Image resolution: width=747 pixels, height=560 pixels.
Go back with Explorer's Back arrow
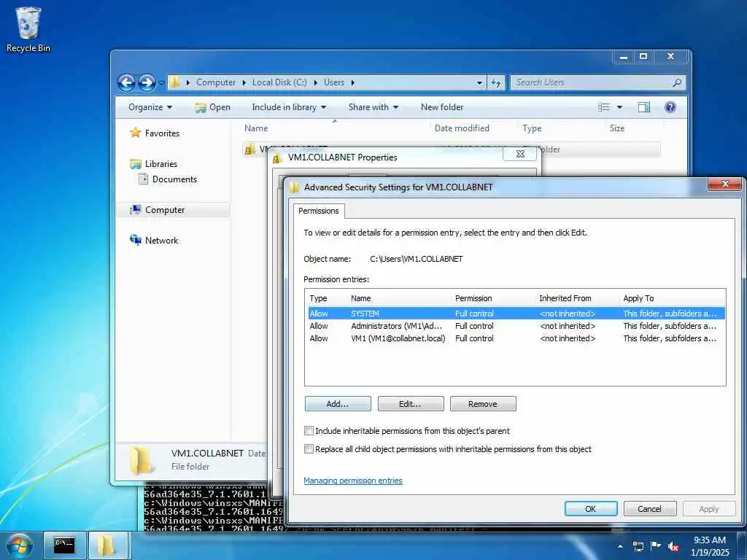(126, 83)
